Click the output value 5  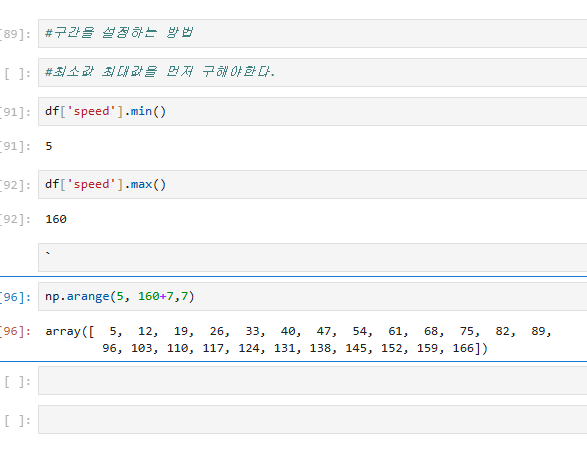[x=49, y=146]
